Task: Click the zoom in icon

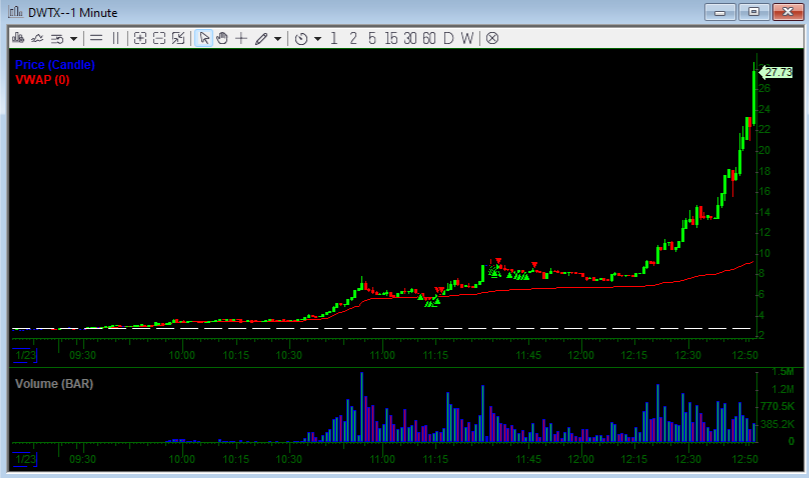Action: 140,38
